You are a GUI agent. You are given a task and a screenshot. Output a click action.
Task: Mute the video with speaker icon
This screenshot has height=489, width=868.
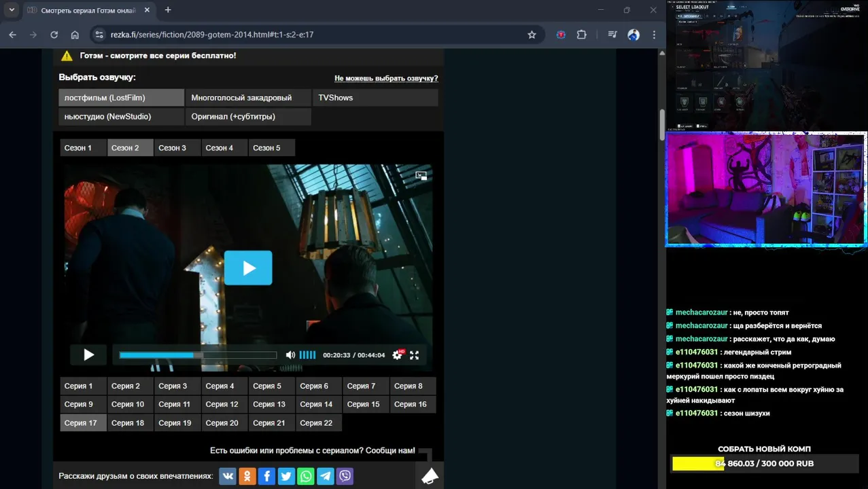pos(290,355)
